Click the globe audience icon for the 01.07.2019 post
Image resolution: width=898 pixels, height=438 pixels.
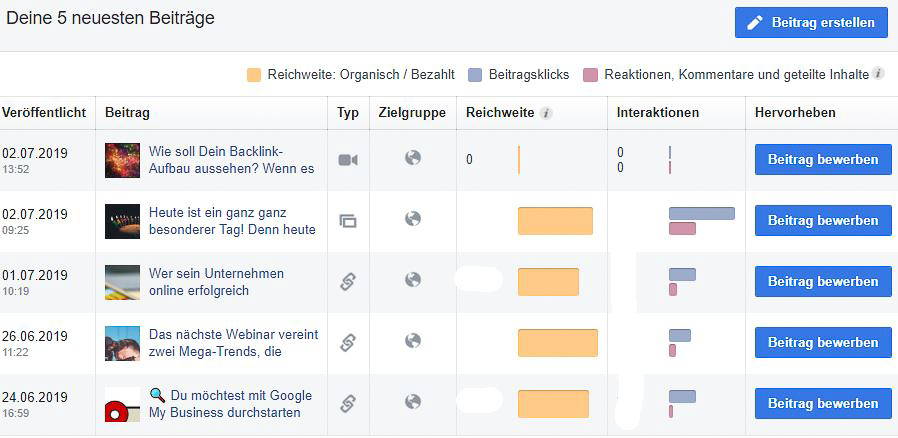(x=412, y=280)
